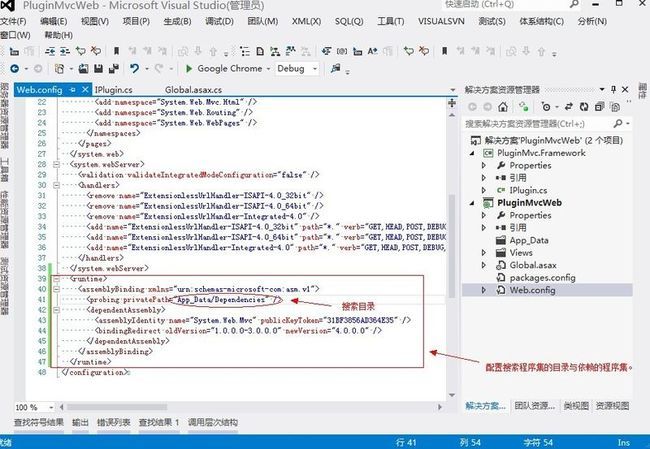Viewport: 650px width, 449px height.
Task: Toggle auto-hide pin on the Solution Explorer panel
Action: [x=613, y=90]
